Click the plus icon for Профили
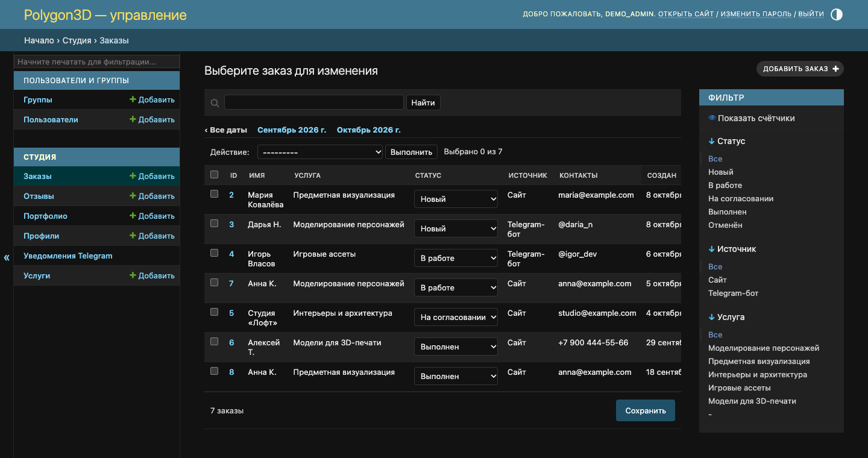This screenshot has height=458, width=868. tap(133, 236)
